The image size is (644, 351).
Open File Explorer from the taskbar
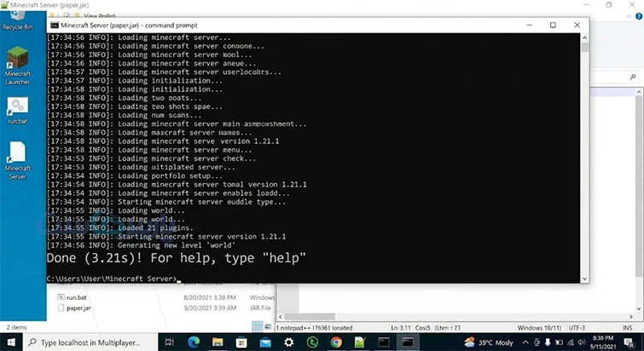(218, 342)
